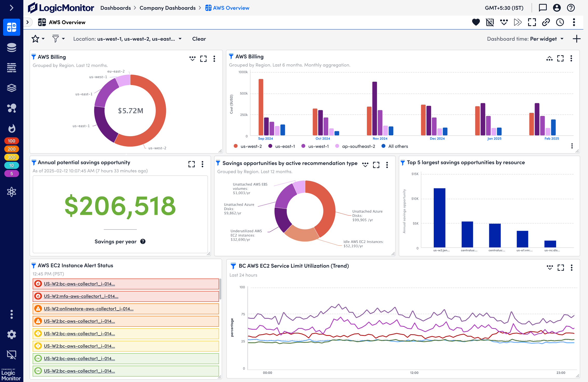Enter fullscreen for Annual potential savings widget
This screenshot has height=382, width=588.
click(x=191, y=164)
